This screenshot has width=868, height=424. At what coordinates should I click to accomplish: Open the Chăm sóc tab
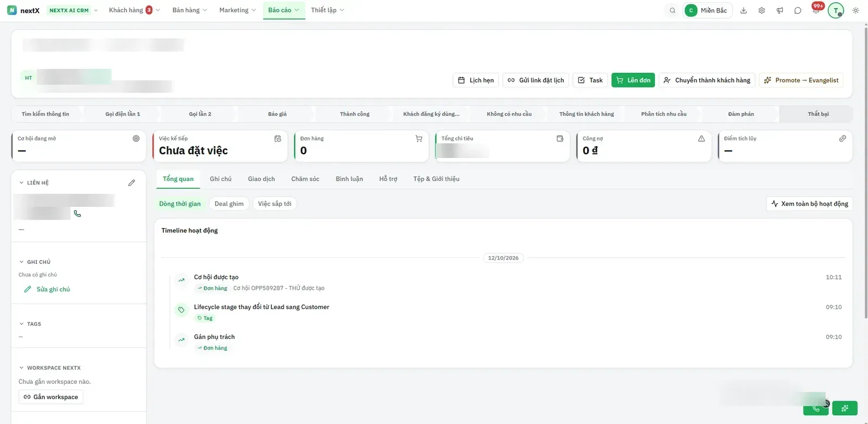(305, 179)
